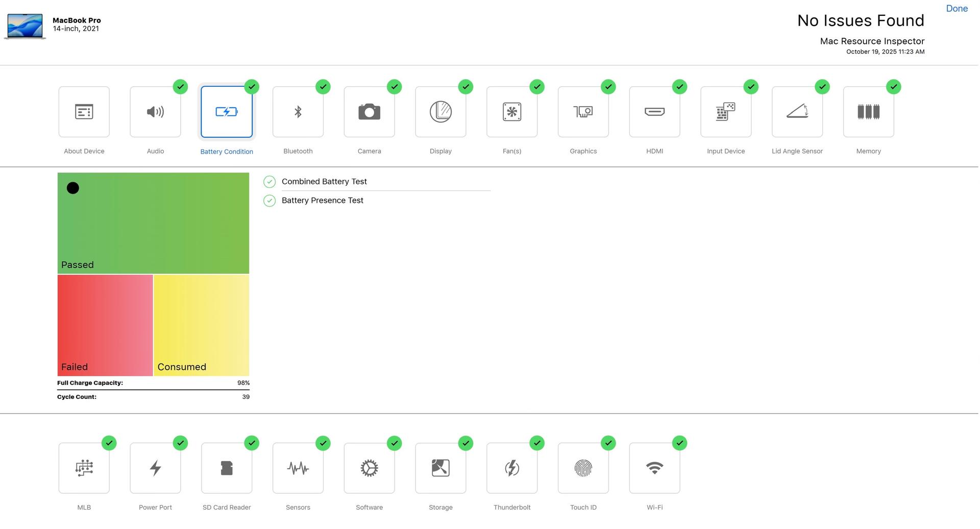Viewport: 980px width, 529px height.
Task: View the MLB diagnostics
Action: pos(84,468)
